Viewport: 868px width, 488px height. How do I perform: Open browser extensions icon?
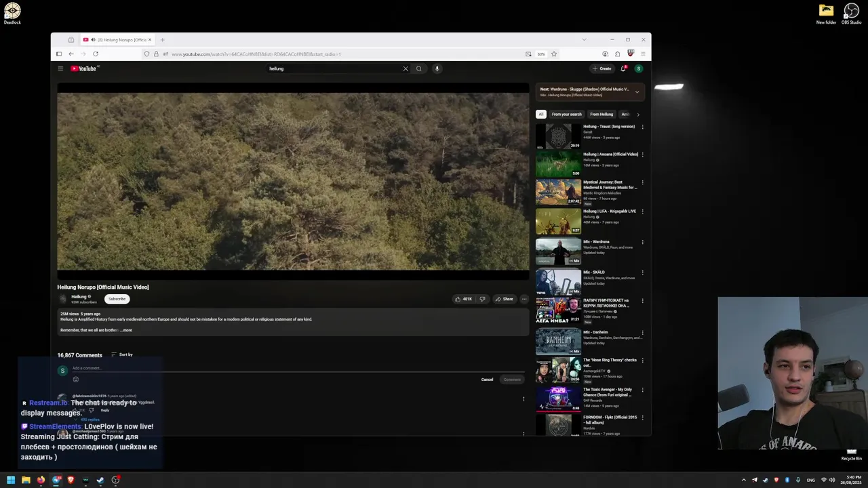(617, 54)
